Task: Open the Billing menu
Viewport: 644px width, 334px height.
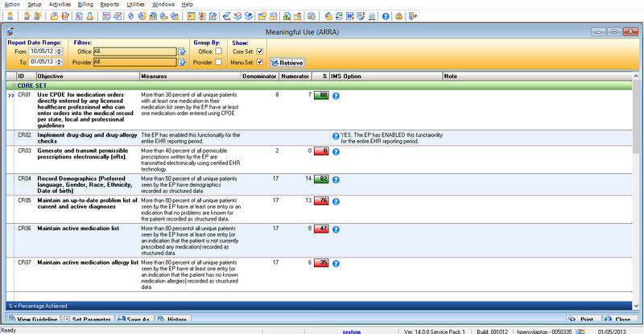Action: pos(85,4)
